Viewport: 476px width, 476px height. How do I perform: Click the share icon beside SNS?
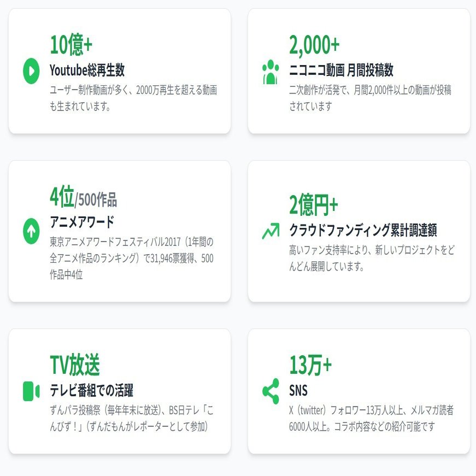pyautogui.click(x=270, y=391)
